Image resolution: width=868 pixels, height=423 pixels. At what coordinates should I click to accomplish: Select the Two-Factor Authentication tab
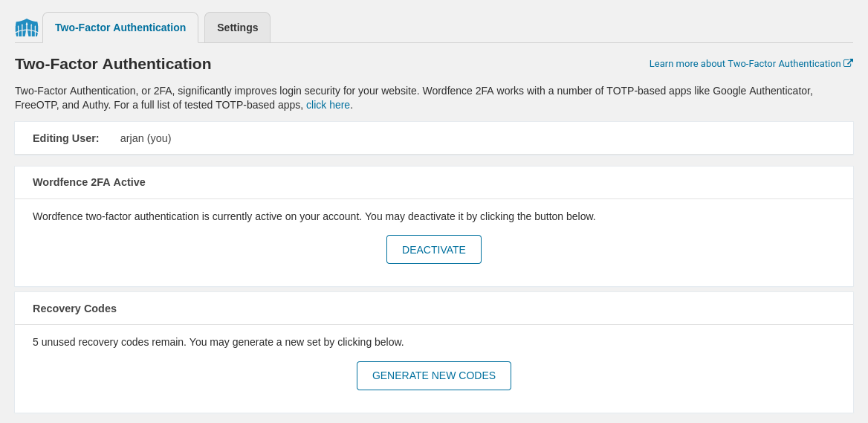(x=120, y=28)
